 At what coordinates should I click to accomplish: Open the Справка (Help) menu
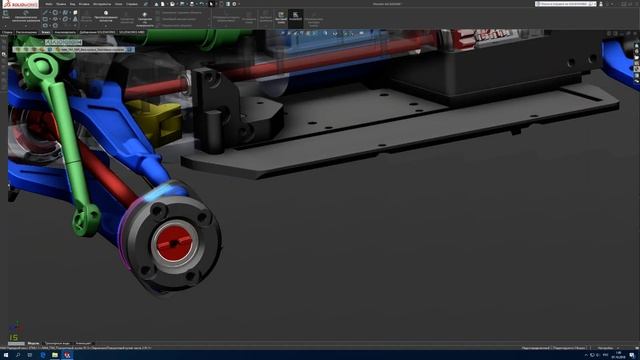tap(131, 4)
